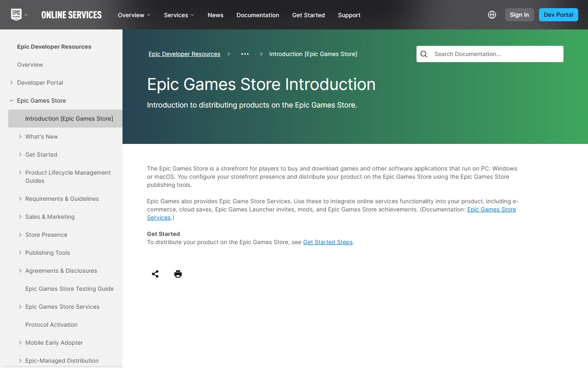Click the Online Services logo title
Viewport: 588px width, 368px height.
click(x=71, y=15)
